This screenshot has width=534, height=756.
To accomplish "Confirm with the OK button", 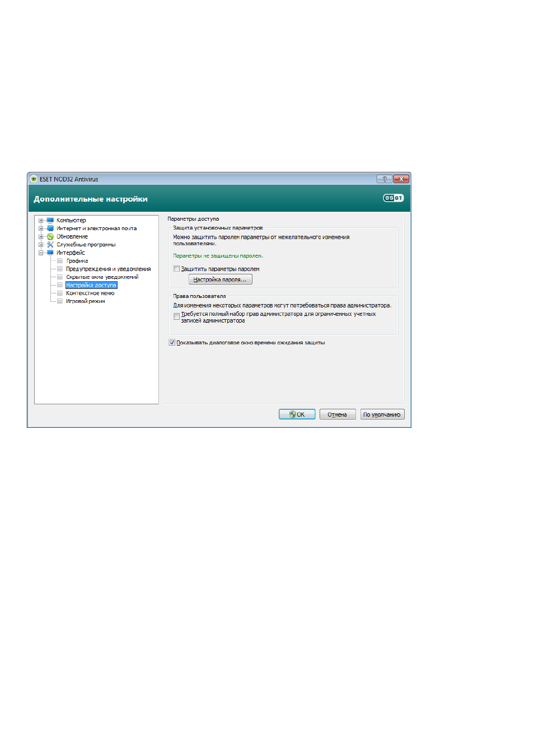I will [297, 414].
